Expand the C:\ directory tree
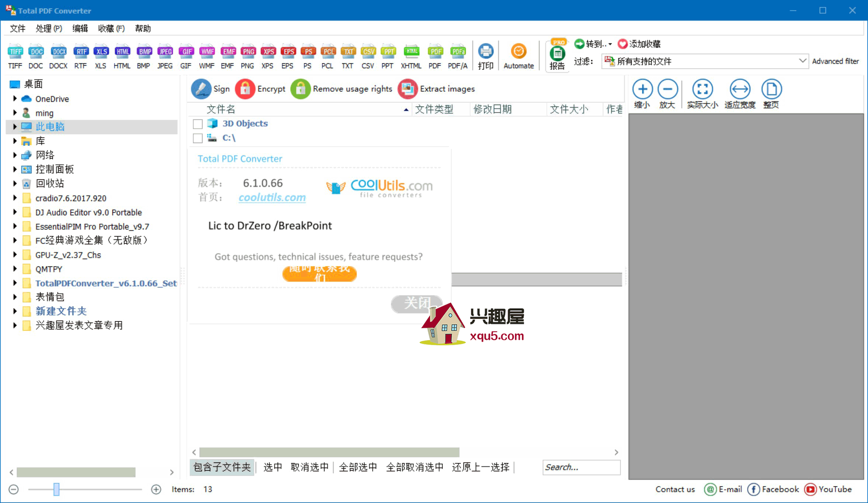 click(229, 138)
